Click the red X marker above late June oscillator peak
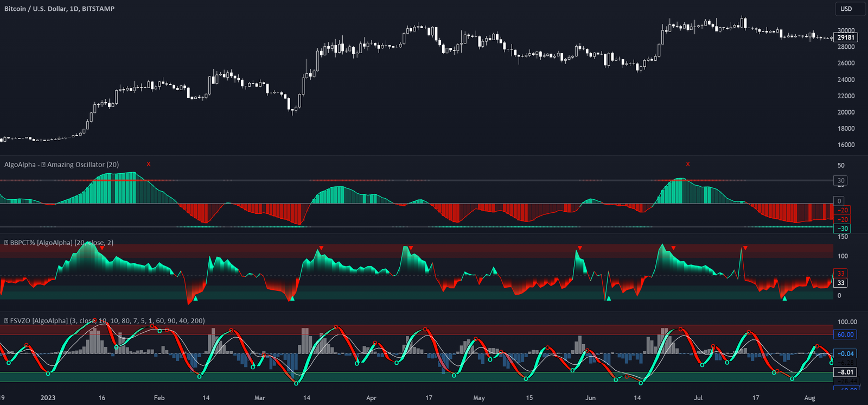Viewport: 868px width, 405px height. [x=688, y=164]
